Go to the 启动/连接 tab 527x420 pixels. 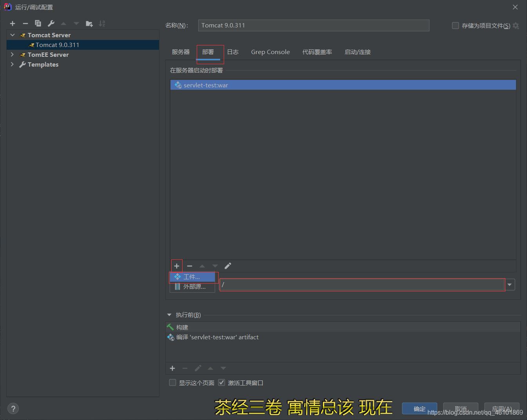pyautogui.click(x=357, y=52)
